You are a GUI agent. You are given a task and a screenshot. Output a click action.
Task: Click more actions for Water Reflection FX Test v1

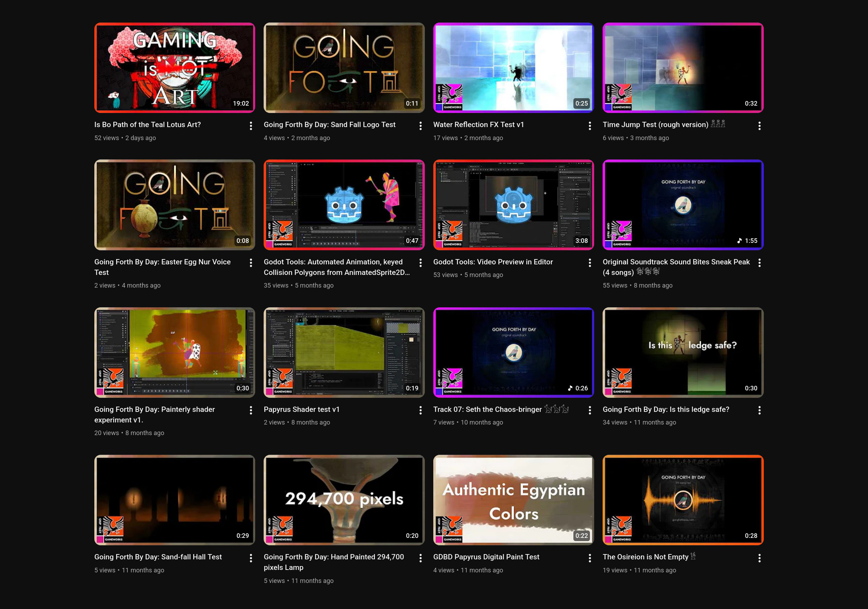coord(590,126)
